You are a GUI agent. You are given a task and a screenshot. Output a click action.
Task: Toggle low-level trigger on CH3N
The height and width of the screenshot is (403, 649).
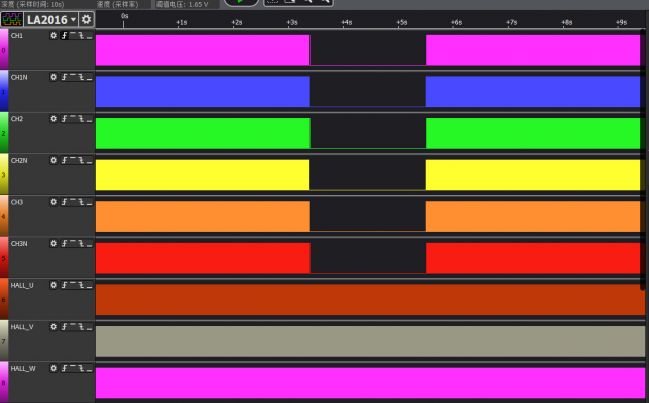[x=89, y=244]
